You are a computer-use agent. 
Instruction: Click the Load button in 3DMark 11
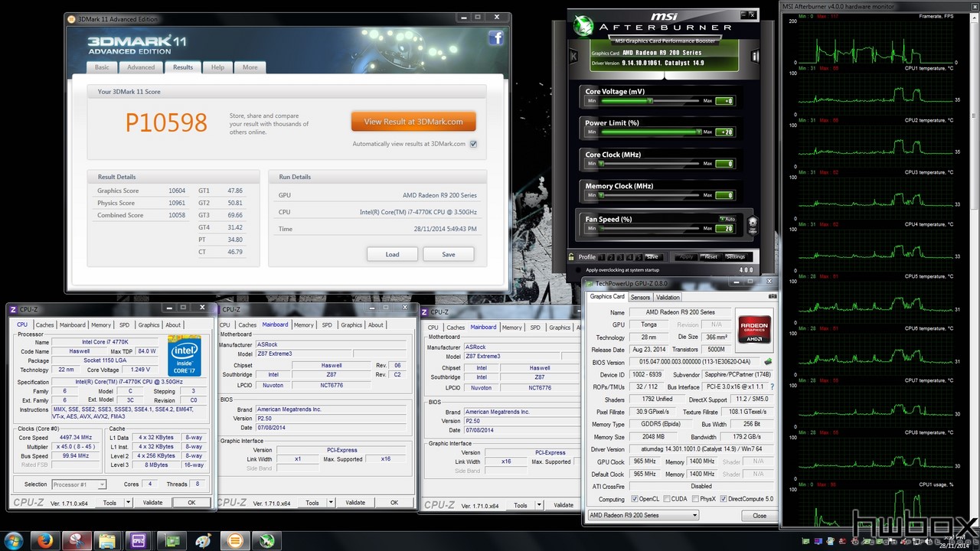pos(392,254)
